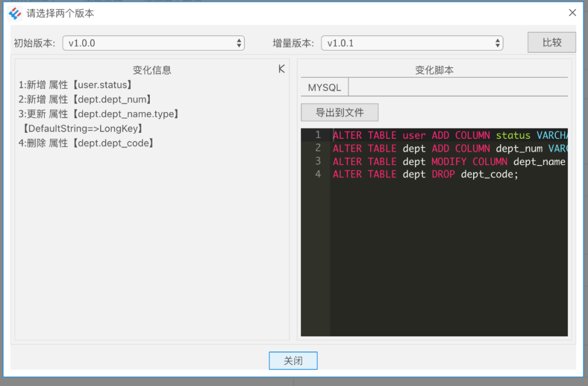Click the stepper arrows on incremental version selector
Viewport: 588px width, 386px height.
pyautogui.click(x=497, y=42)
